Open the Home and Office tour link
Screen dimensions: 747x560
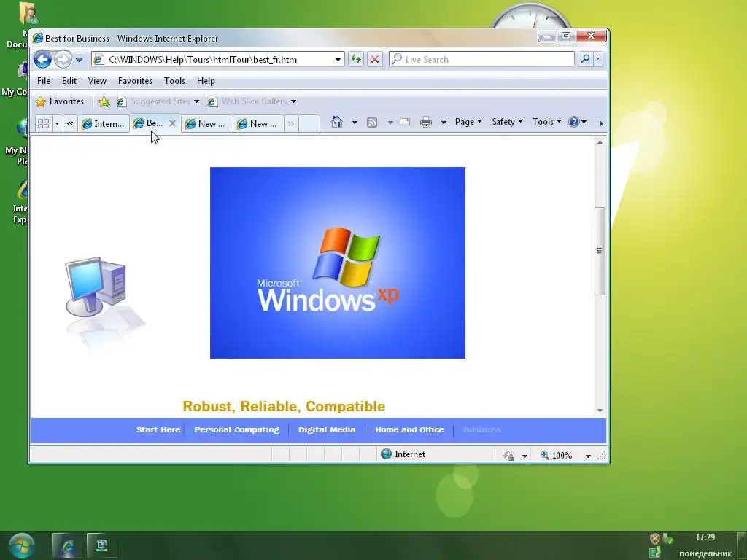point(409,429)
